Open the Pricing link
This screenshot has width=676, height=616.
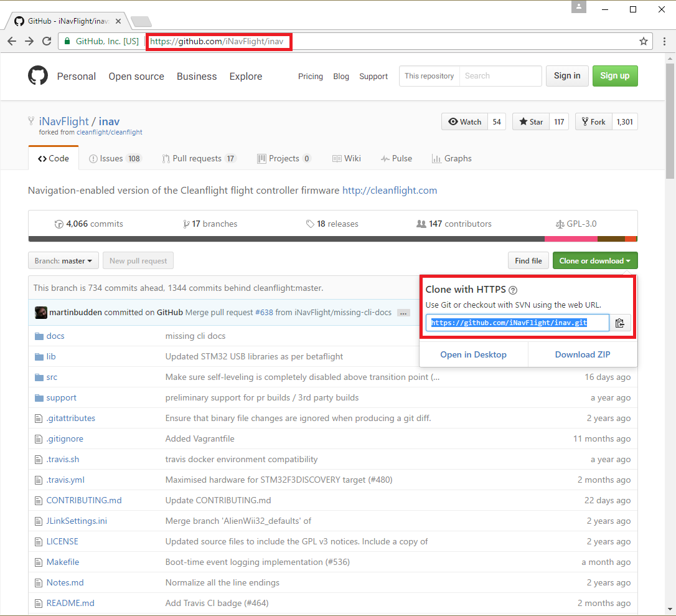pyautogui.click(x=311, y=77)
